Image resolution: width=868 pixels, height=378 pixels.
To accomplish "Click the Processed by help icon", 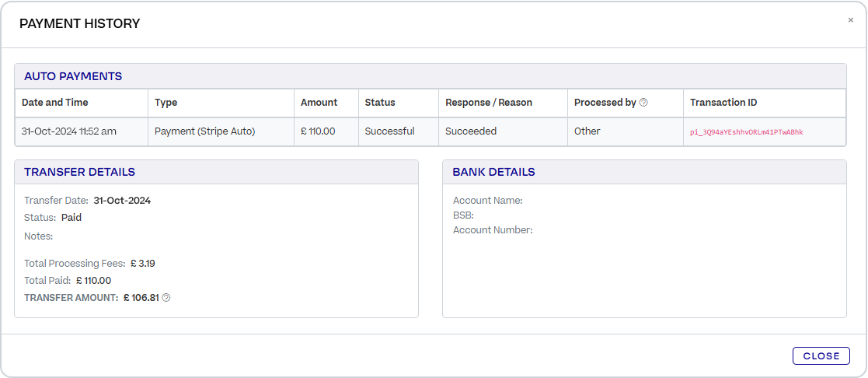I will pos(643,103).
